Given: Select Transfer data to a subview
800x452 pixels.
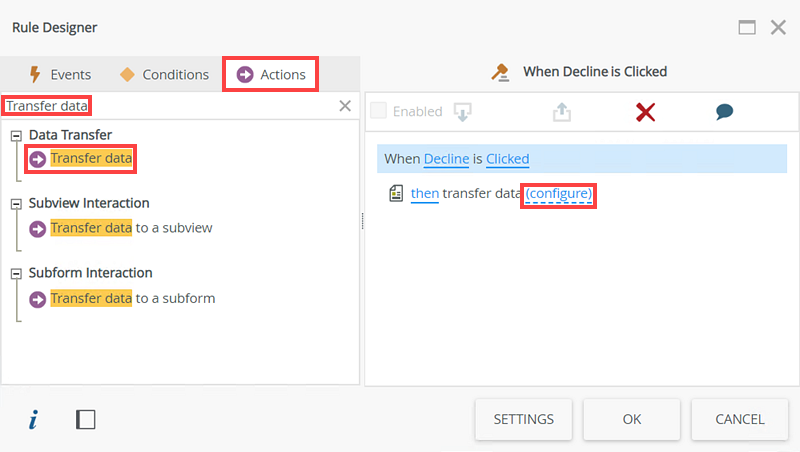Looking at the screenshot, I should pos(131,228).
